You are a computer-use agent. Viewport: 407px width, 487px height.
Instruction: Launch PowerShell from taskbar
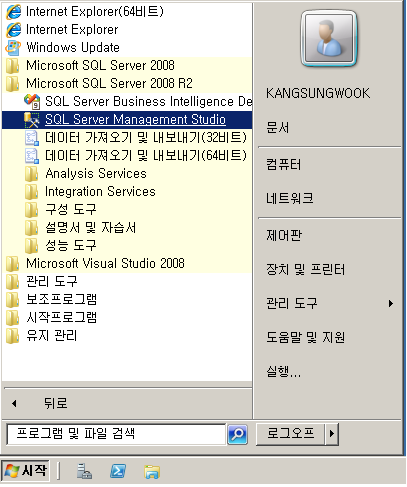(x=118, y=471)
